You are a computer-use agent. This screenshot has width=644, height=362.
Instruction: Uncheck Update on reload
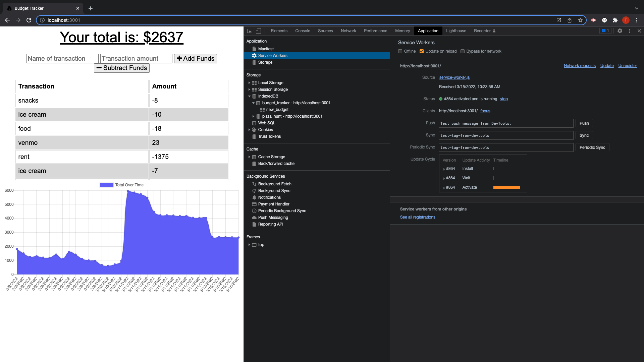pos(422,51)
